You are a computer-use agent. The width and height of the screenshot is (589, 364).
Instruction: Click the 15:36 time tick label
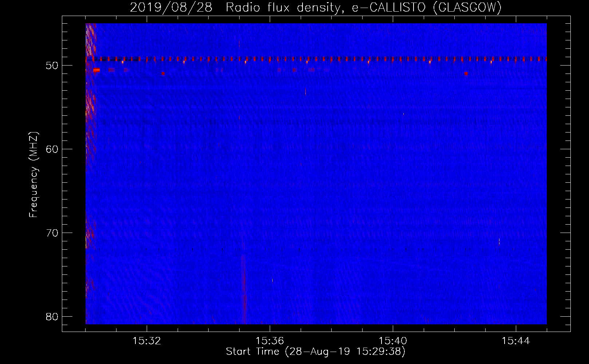click(270, 341)
